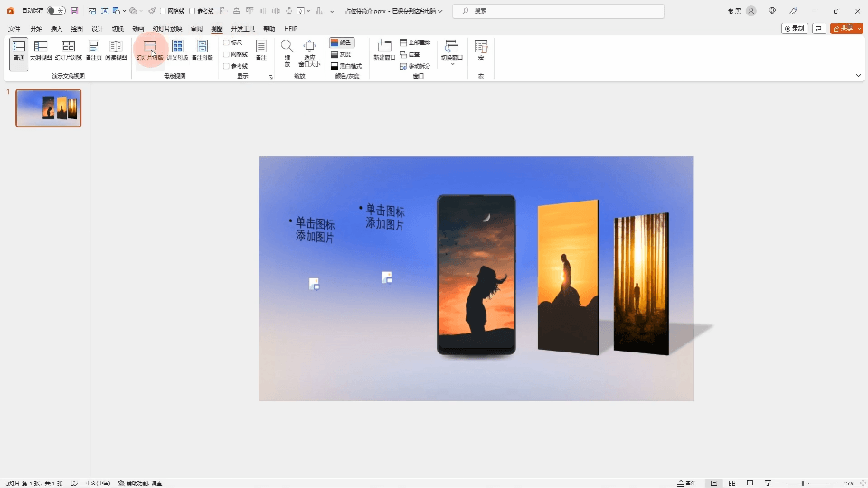Click Move Split option
This screenshot has width=868, height=488.
coord(415,66)
